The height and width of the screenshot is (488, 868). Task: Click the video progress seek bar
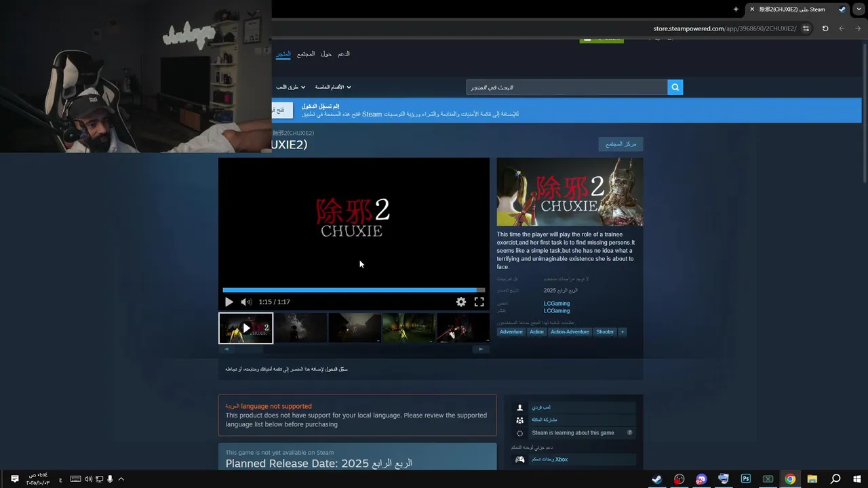click(x=353, y=290)
